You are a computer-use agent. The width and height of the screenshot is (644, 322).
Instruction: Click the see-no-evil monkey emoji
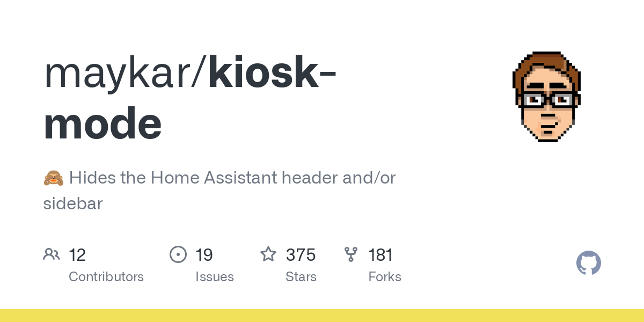tap(53, 178)
